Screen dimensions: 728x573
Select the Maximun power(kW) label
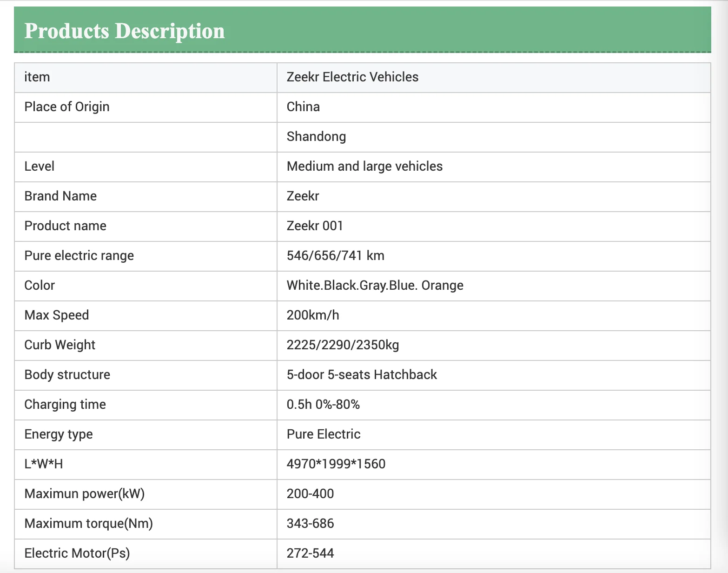click(85, 494)
